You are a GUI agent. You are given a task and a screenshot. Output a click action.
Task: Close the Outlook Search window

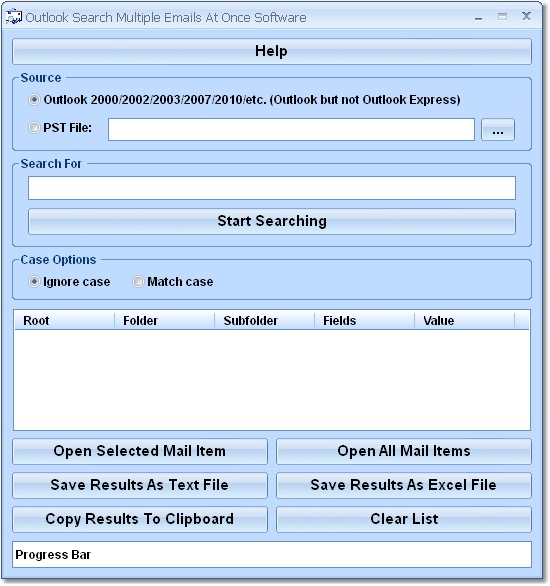[x=526, y=16]
